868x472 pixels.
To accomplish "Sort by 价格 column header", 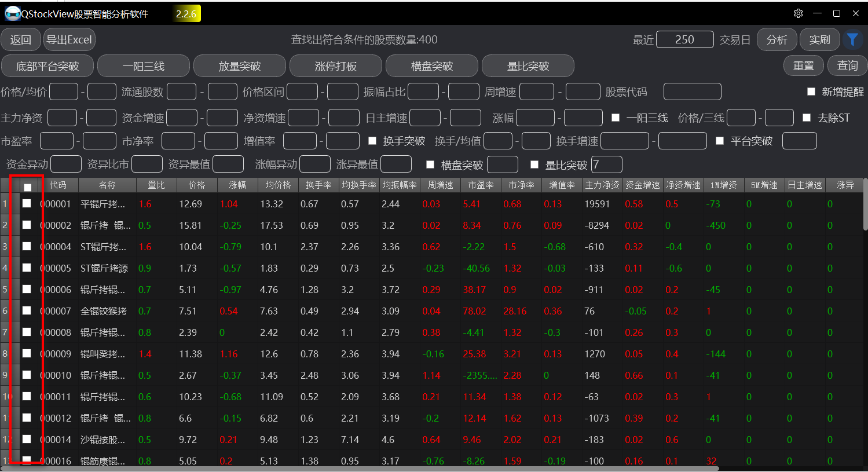I will (197, 185).
